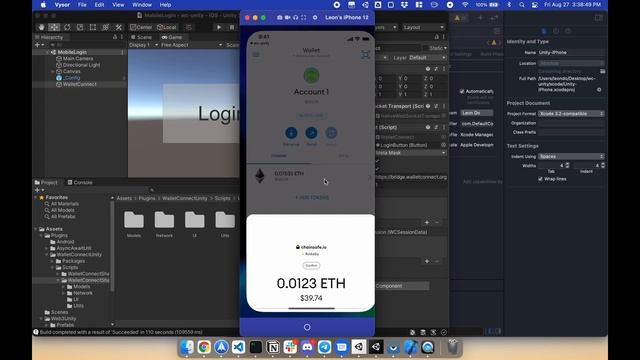640x360 pixels.
Task: Select All Materials under Favorites
Action: point(64,204)
